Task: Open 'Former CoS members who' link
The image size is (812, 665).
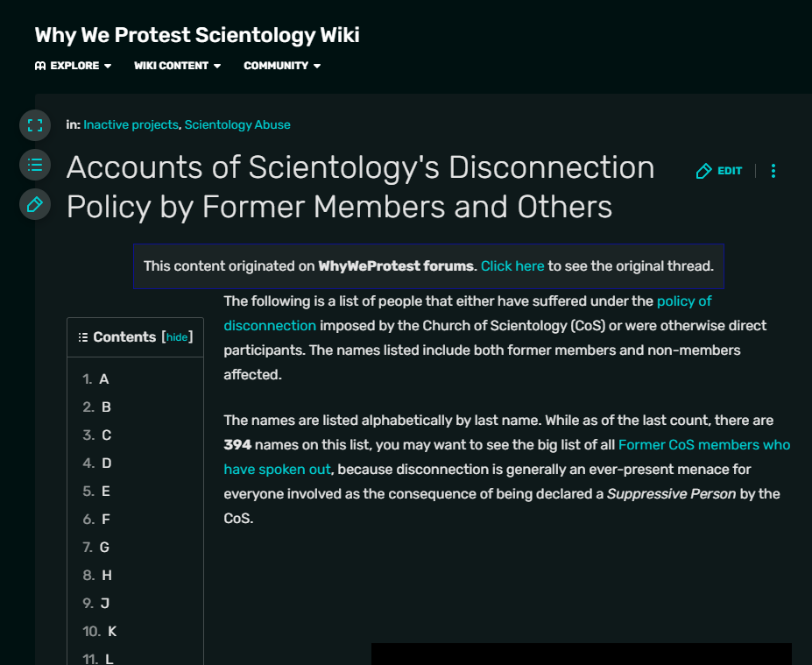Action: [704, 444]
